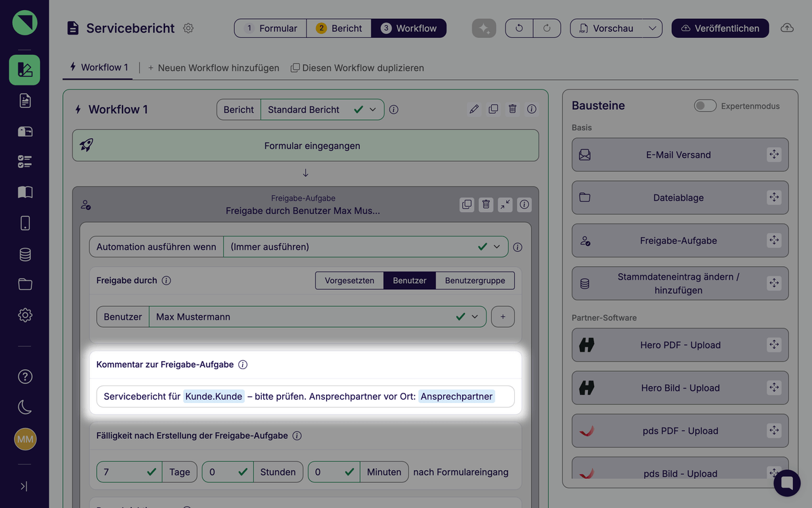Click the AI sparkle button
The width and height of the screenshot is (812, 508).
coord(484,28)
